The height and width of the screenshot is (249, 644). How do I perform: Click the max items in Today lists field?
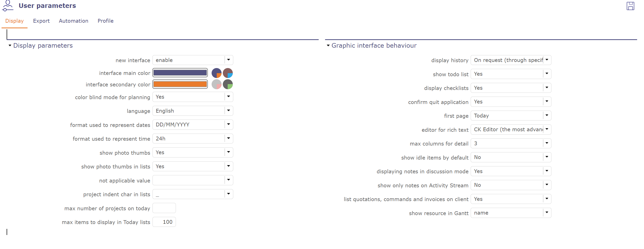point(164,222)
